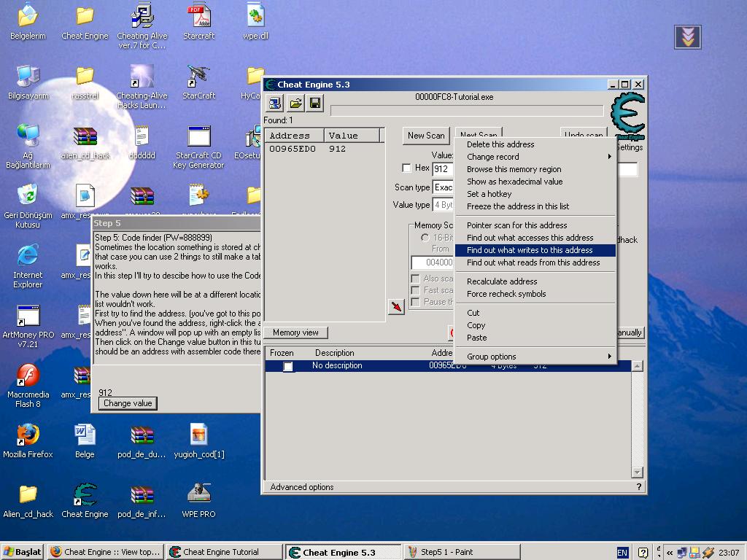Click the red arrow add-address icon
This screenshot has width=747, height=560.
[x=396, y=307]
